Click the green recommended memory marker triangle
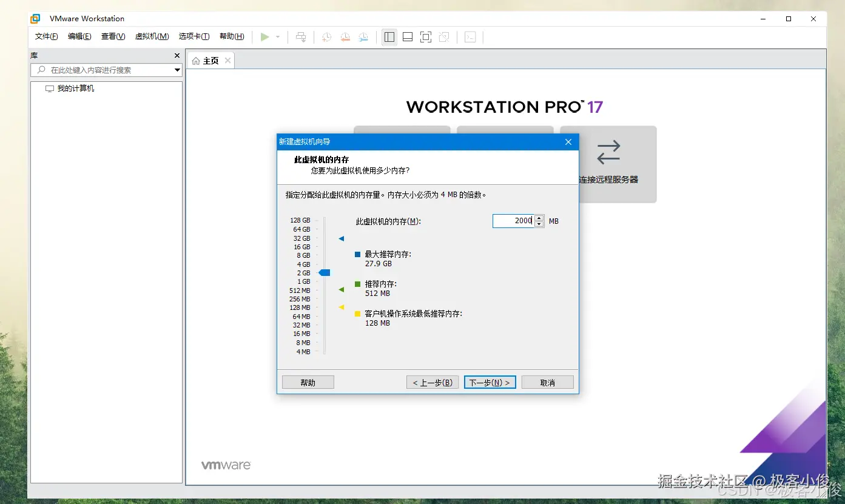Image resolution: width=845 pixels, height=504 pixels. coord(342,290)
